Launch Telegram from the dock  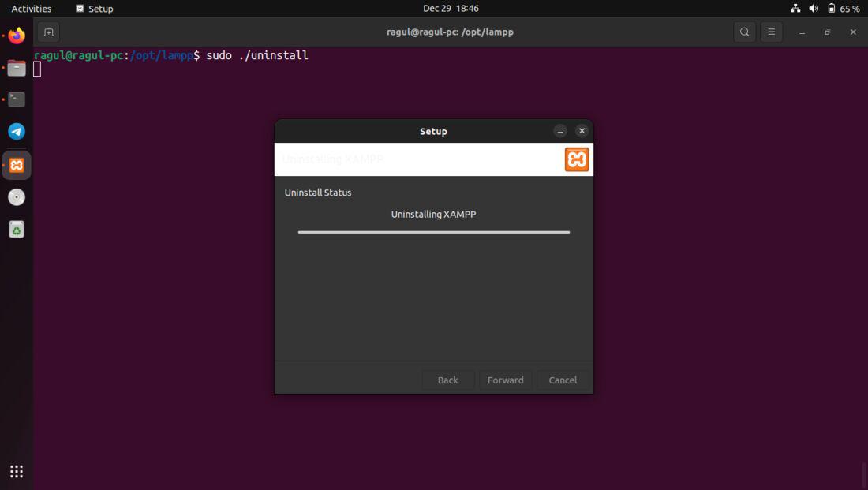pos(17,132)
